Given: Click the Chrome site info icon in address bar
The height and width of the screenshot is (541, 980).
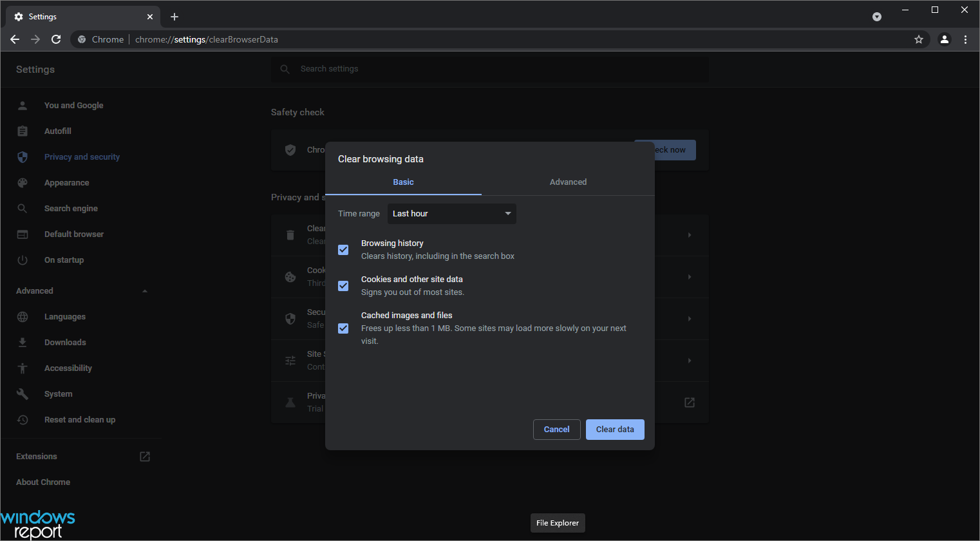Looking at the screenshot, I should (82, 39).
